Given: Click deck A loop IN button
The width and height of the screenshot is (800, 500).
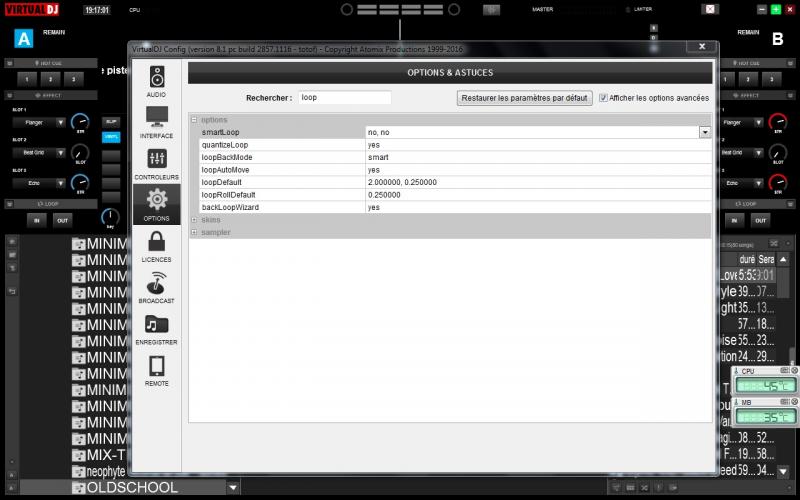Looking at the screenshot, I should (37, 220).
